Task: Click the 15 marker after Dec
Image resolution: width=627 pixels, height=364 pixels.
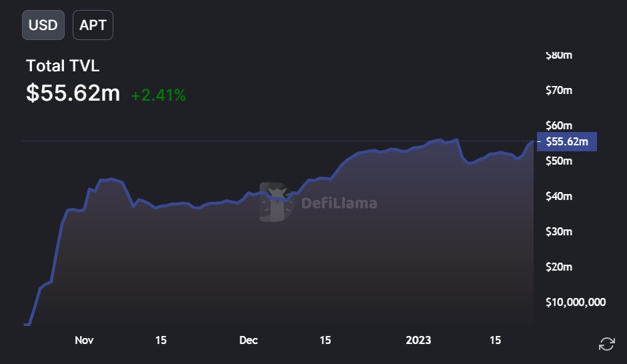Action: pyautogui.click(x=325, y=340)
